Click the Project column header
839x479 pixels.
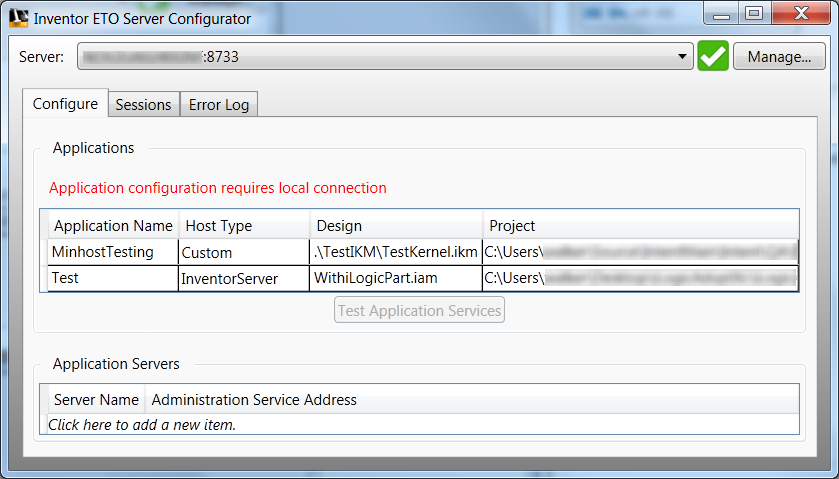pyautogui.click(x=512, y=226)
